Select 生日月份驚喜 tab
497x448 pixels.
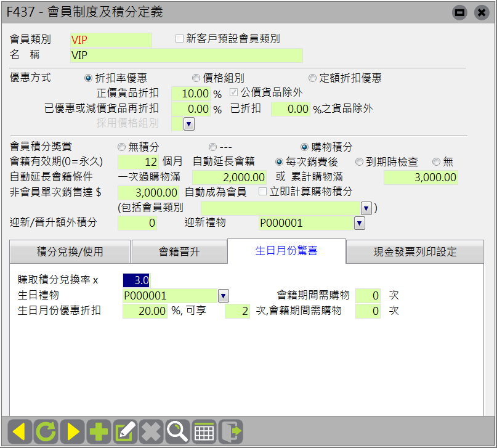pyautogui.click(x=286, y=251)
